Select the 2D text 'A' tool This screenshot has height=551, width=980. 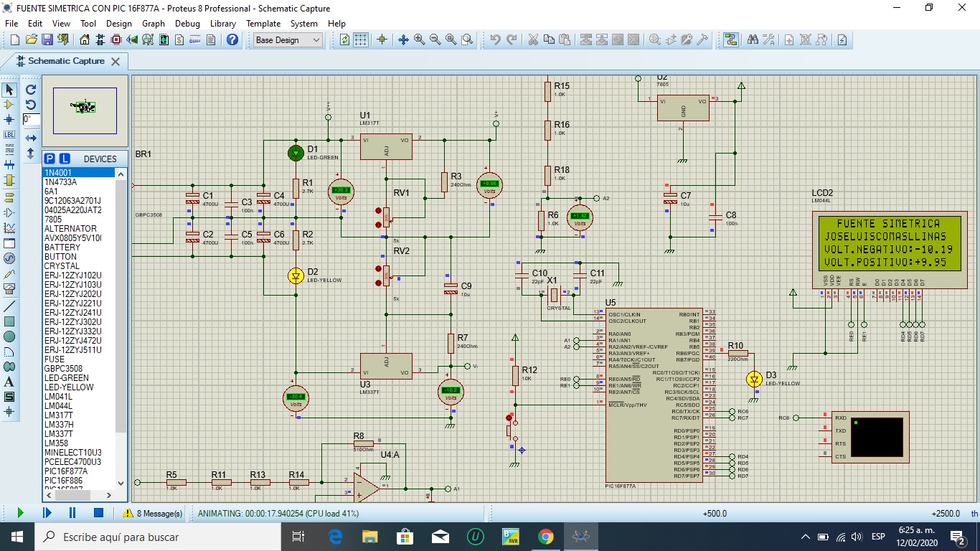pos(9,382)
